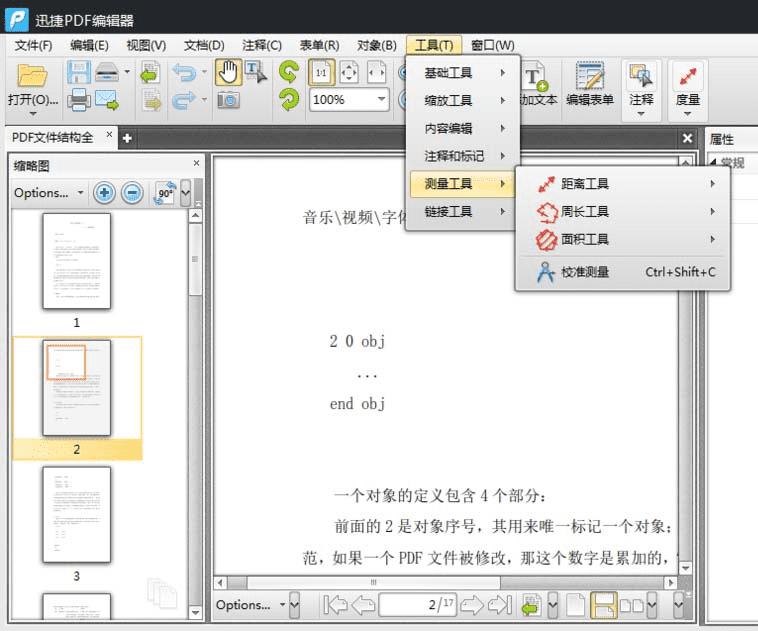Select the text selection tool icon

(x=255, y=72)
